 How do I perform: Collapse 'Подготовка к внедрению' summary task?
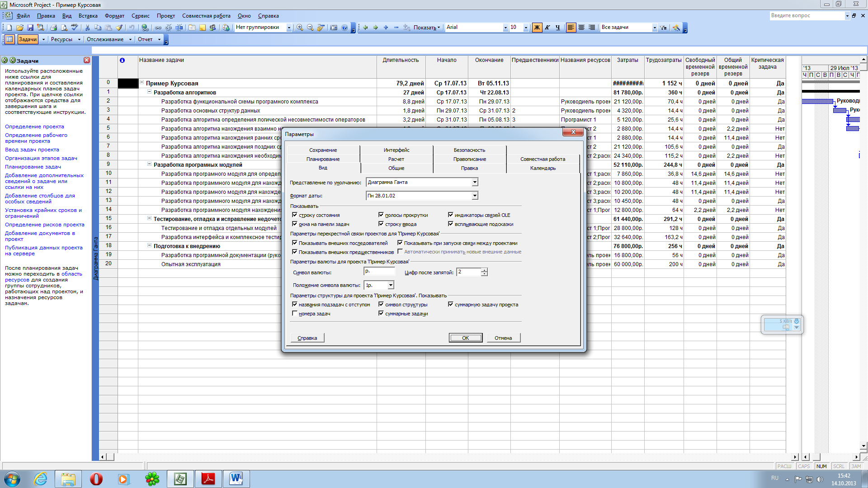pos(149,245)
